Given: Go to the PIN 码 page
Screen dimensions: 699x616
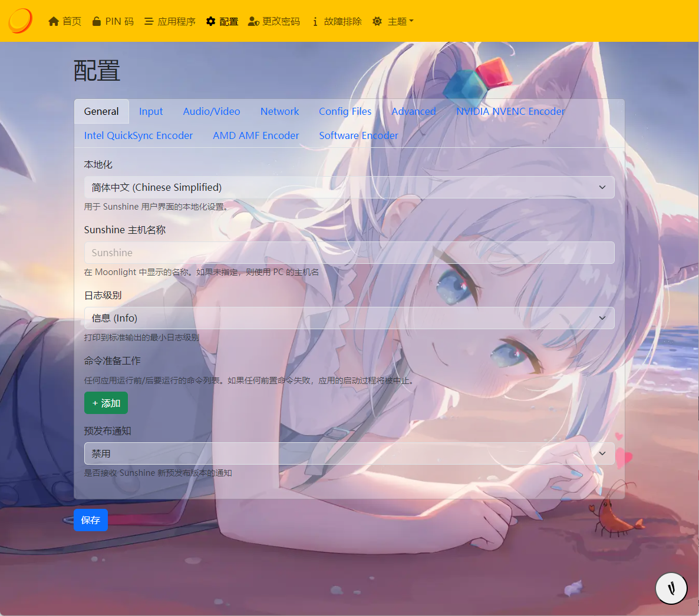Looking at the screenshot, I should [x=113, y=21].
